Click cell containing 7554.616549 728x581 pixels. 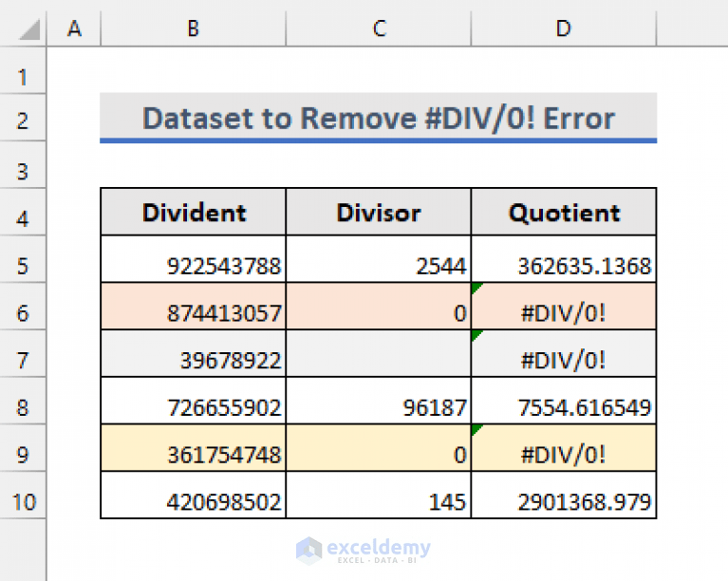[x=564, y=401]
